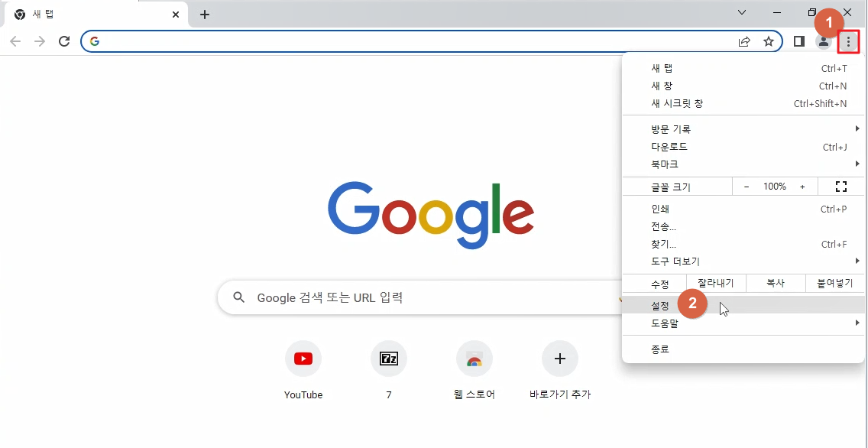
Task: Click the forward navigation arrow
Action: click(x=40, y=41)
